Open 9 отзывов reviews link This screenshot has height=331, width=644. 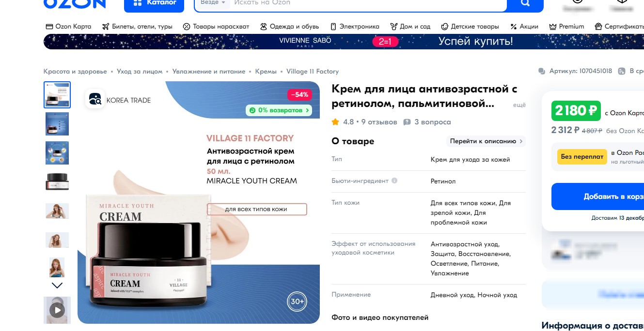click(378, 122)
